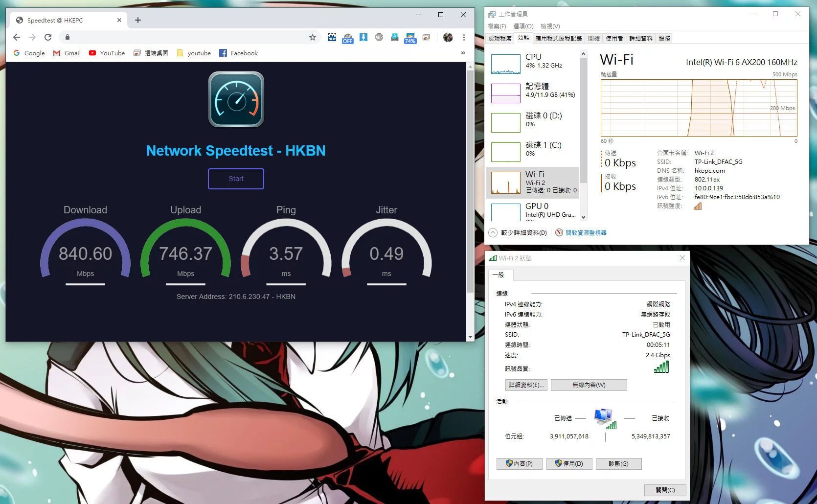Click the Speedtest gauge logo
The width and height of the screenshot is (817, 504).
pyautogui.click(x=236, y=99)
